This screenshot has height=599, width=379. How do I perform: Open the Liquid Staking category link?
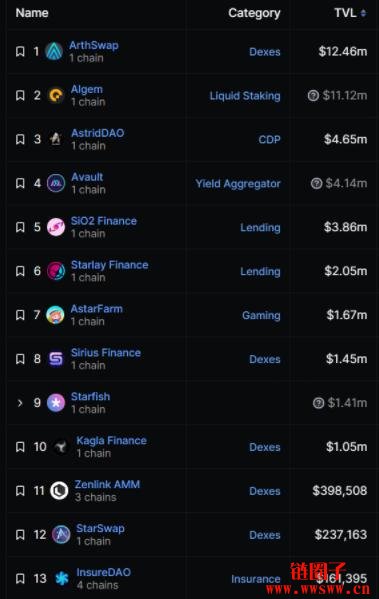coord(245,96)
